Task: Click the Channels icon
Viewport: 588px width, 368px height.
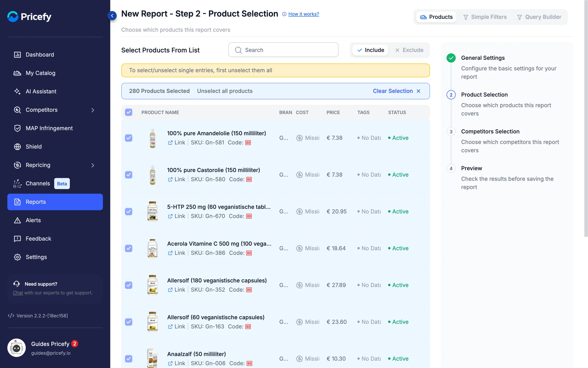Action: coord(17,184)
